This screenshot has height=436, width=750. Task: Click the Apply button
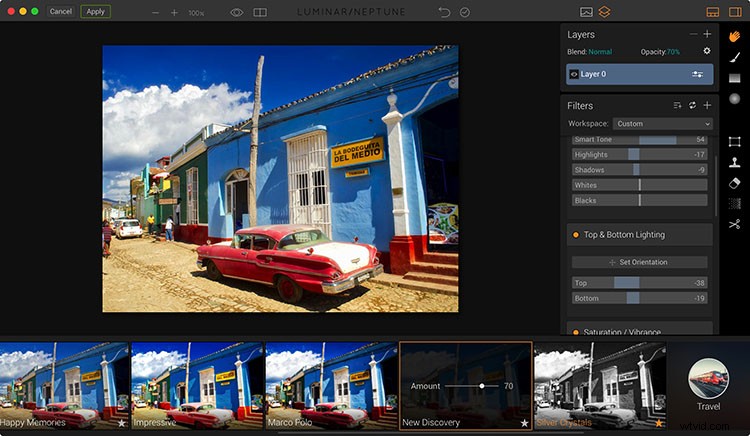96,11
